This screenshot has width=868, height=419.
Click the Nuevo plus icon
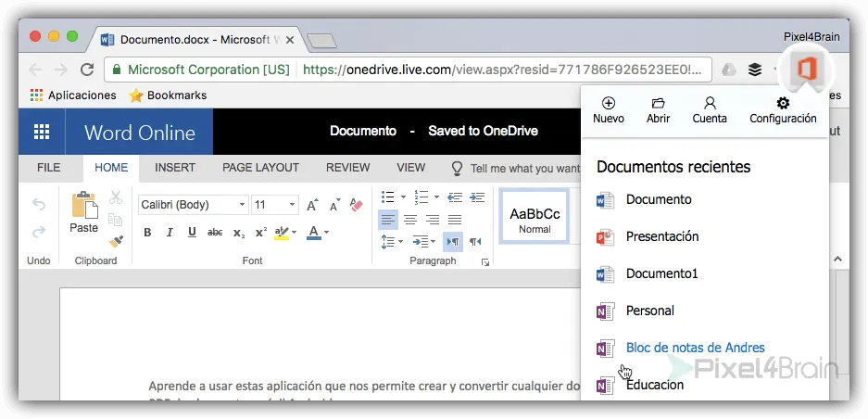609,103
